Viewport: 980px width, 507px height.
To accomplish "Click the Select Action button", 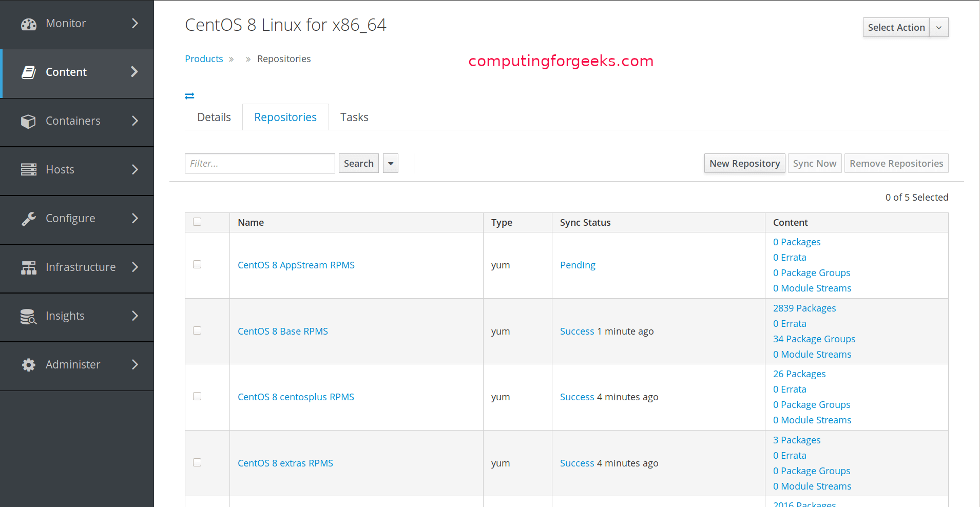I will point(896,28).
